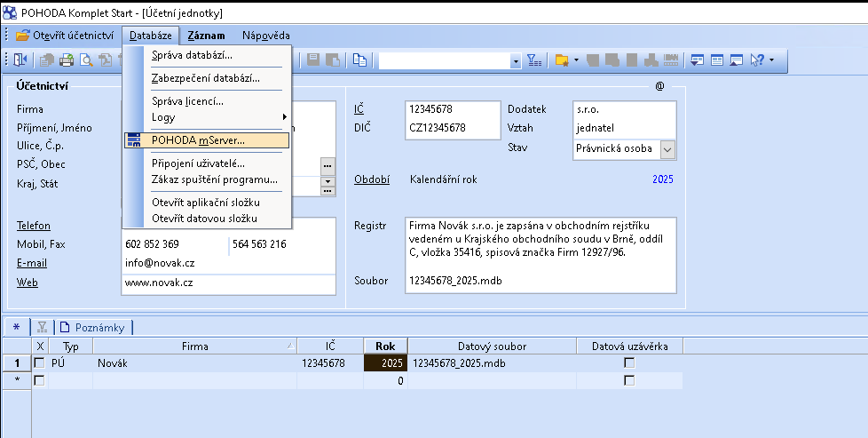
Task: Click the Období underlined label link
Action: point(372,179)
